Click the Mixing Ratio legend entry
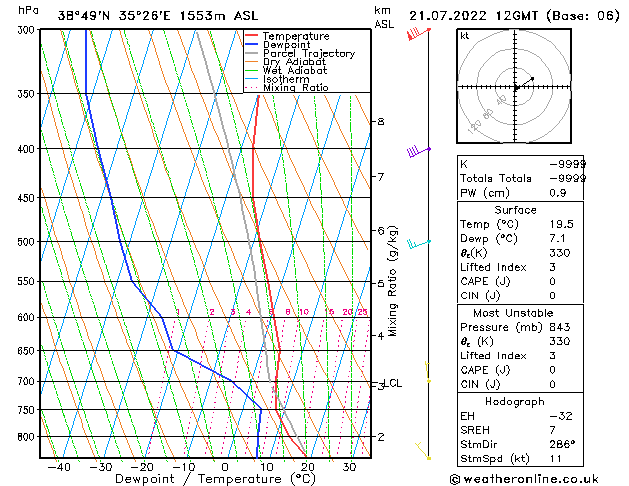 287,87
